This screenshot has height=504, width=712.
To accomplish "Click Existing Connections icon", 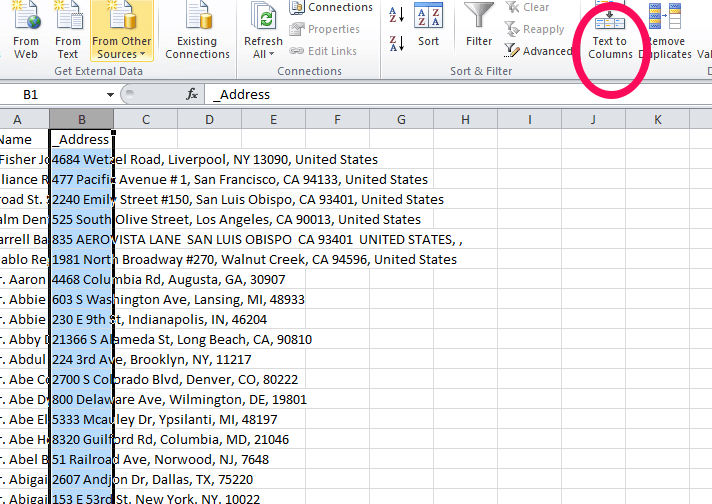I will click(x=198, y=30).
